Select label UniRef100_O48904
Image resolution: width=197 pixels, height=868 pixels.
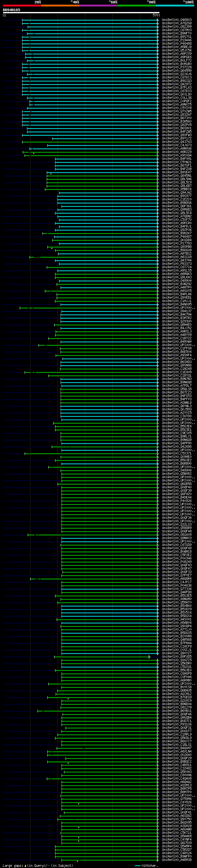point(177,280)
